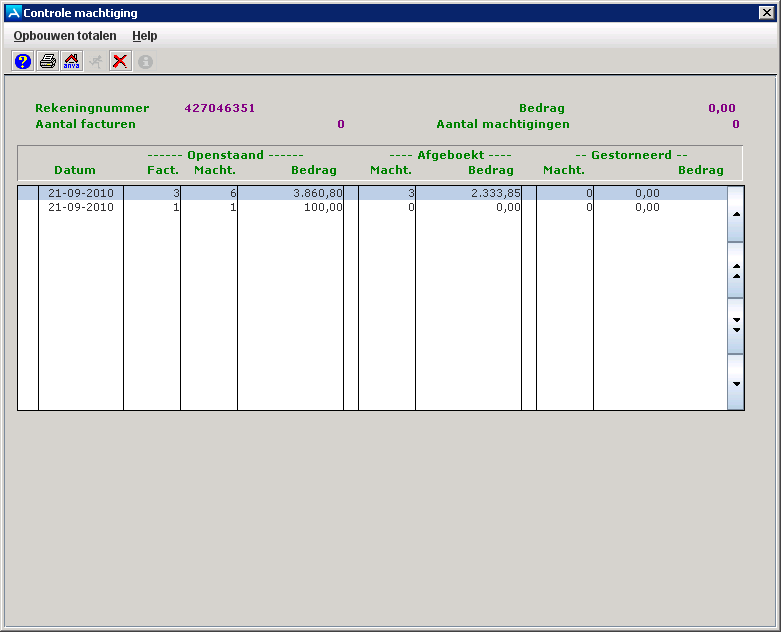Click the blue question mark help icon
This screenshot has height=632, width=781.
pyautogui.click(x=22, y=61)
